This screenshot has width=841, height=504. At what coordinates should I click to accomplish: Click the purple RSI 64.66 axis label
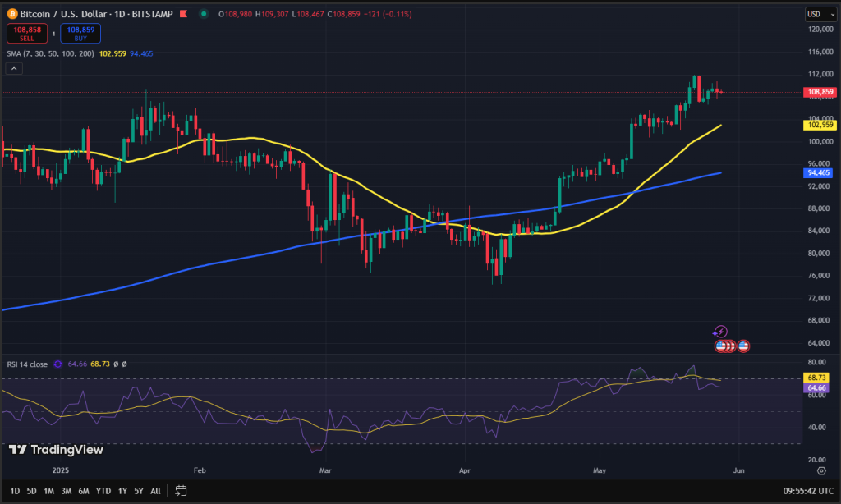816,387
